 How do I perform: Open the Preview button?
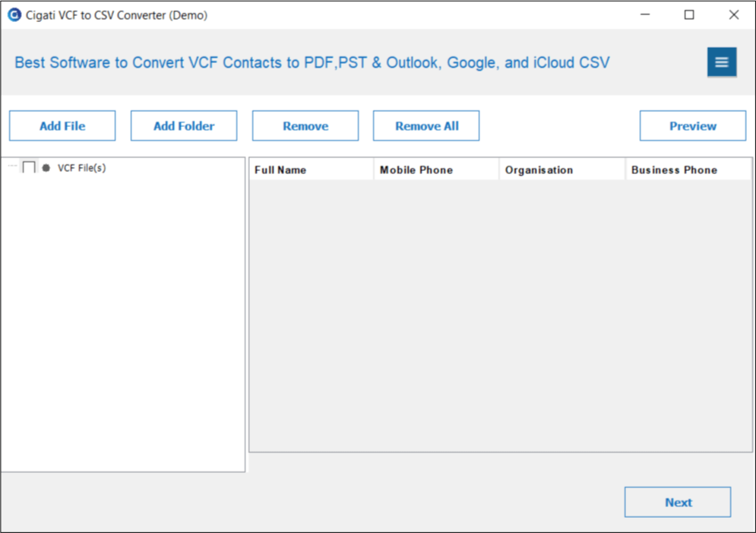pos(693,126)
